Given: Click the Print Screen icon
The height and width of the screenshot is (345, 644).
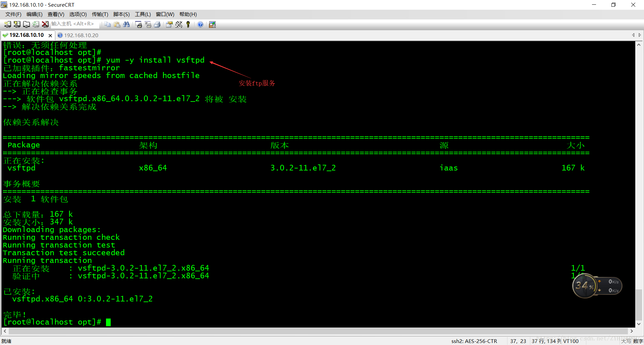Looking at the screenshot, I should [x=139, y=24].
